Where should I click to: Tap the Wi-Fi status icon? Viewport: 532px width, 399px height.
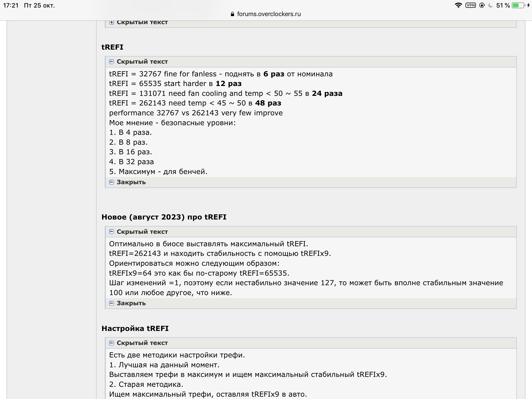[458, 5]
